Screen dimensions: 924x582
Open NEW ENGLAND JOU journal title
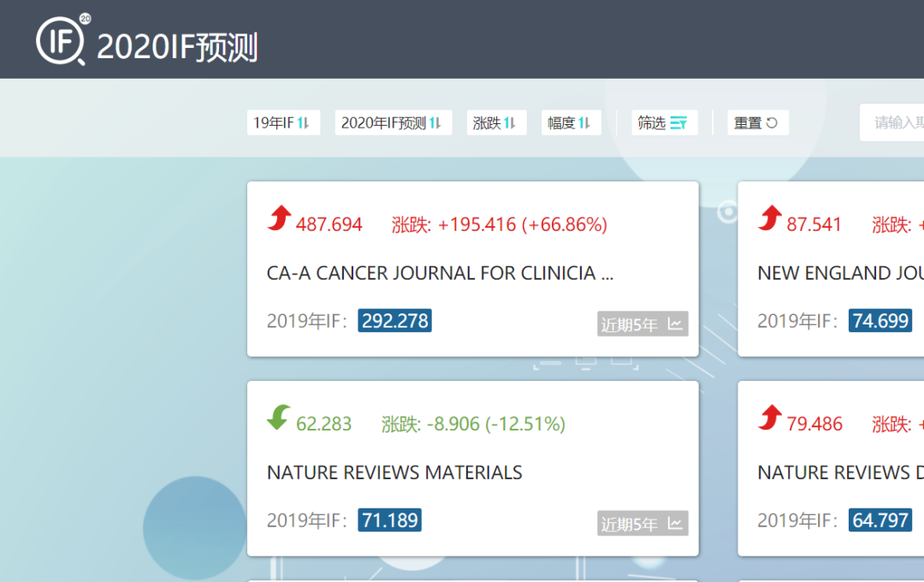coord(841,273)
